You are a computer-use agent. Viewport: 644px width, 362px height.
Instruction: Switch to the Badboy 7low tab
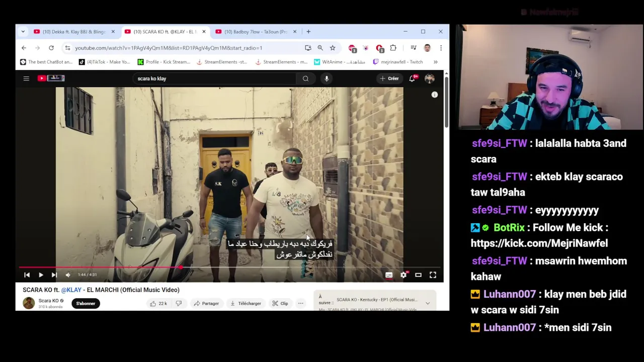click(x=256, y=32)
